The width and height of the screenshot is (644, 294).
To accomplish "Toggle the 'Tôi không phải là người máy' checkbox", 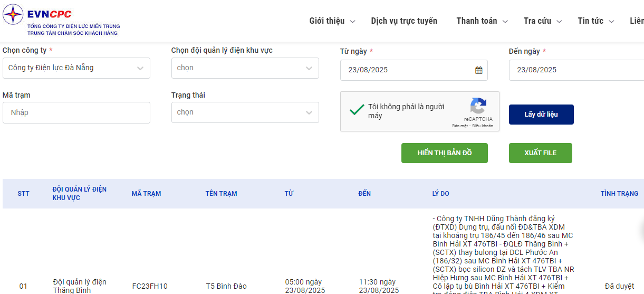I will (357, 110).
